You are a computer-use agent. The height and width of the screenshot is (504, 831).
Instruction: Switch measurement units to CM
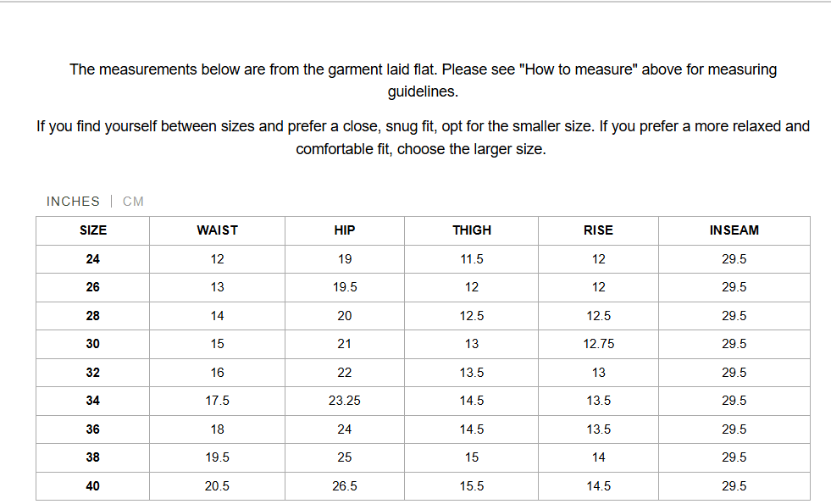click(133, 202)
